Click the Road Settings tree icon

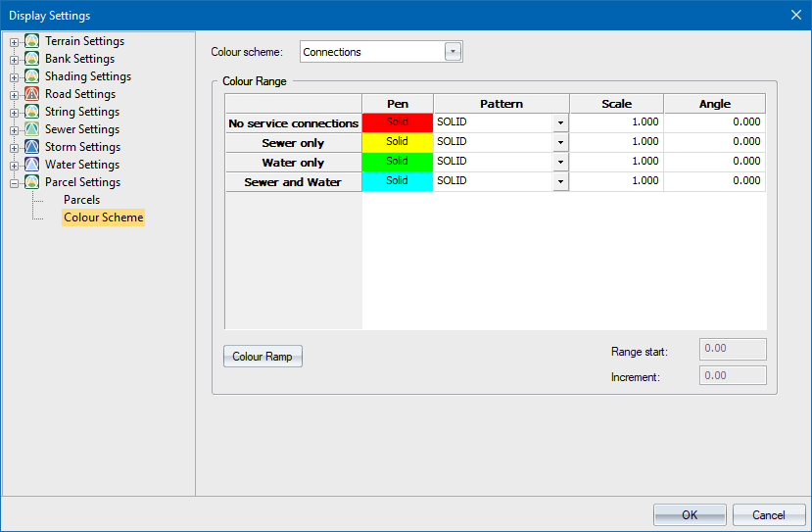pos(32,94)
